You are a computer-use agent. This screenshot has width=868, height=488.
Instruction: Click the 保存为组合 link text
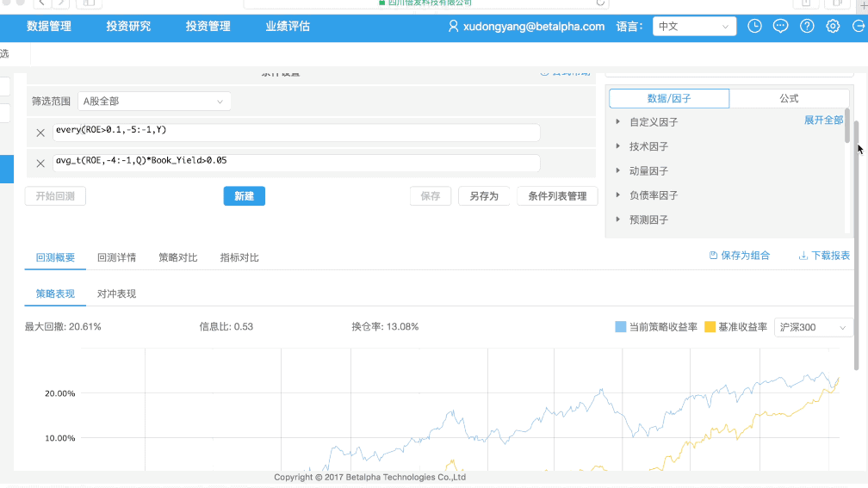coord(745,256)
